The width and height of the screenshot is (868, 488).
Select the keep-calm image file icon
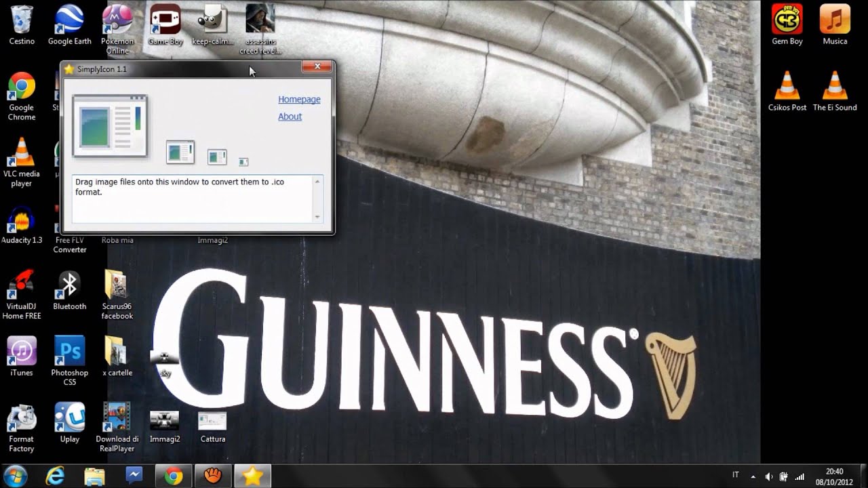(x=213, y=25)
